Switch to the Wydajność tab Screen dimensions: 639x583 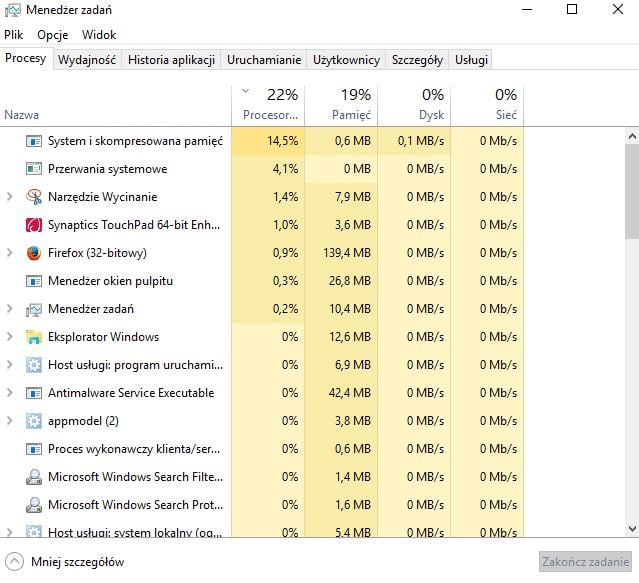87,60
